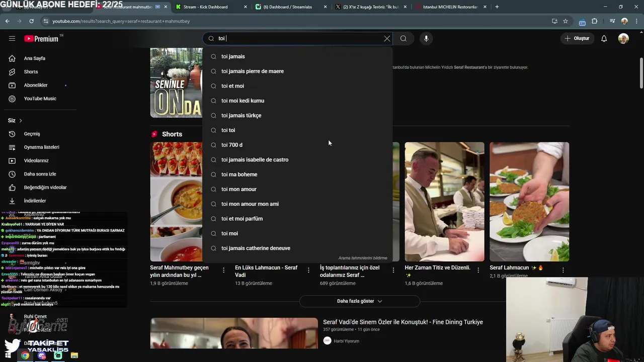This screenshot has height=362, width=644.
Task: Open the 'Seraf Lahmacun' short thumbnail
Action: [529, 202]
